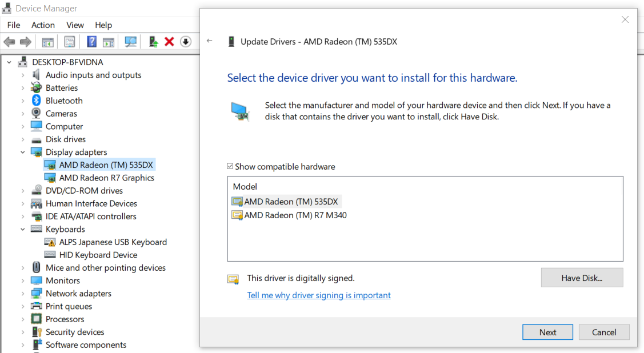Collapse the DESKTOP-BFVIDNA root node

[x=9, y=62]
